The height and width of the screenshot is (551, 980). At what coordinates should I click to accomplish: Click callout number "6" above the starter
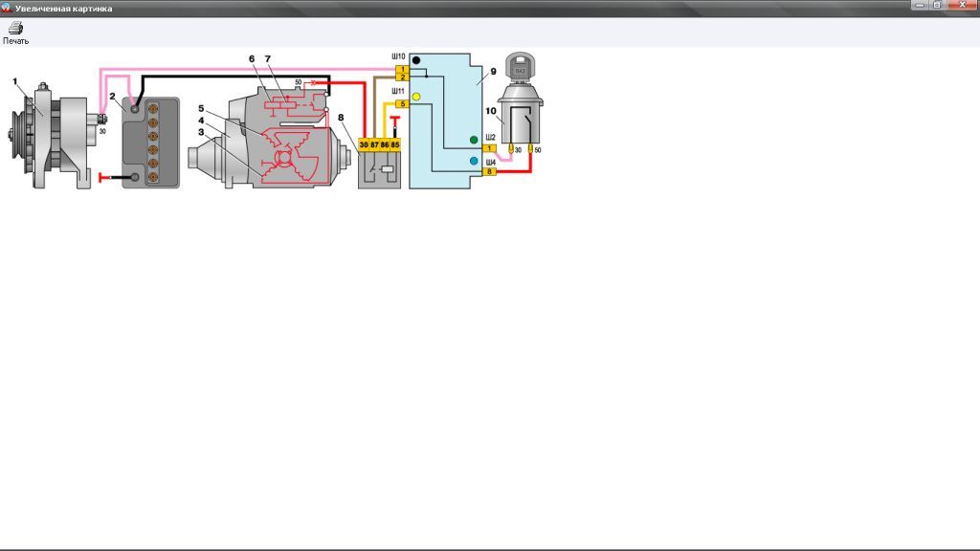tap(252, 58)
